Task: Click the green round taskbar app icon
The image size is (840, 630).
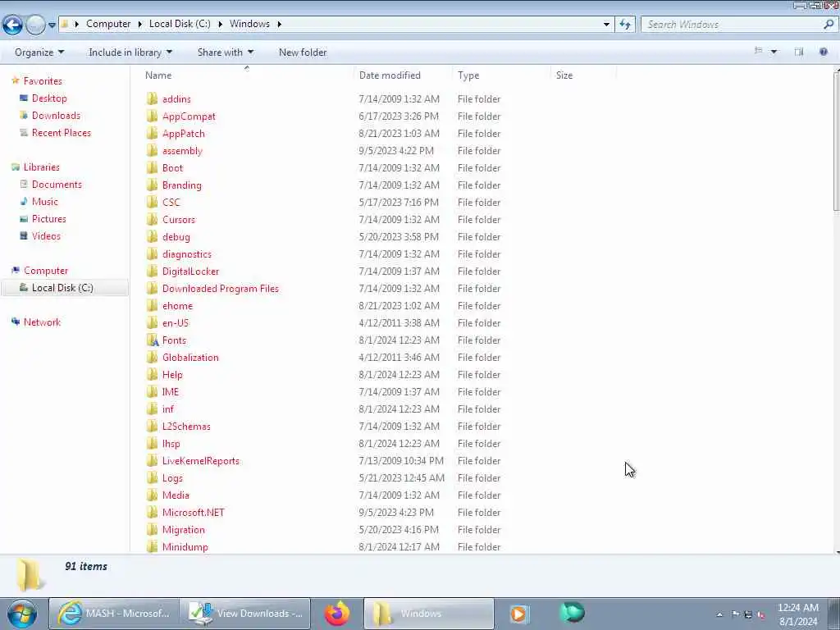Action: tap(572, 613)
